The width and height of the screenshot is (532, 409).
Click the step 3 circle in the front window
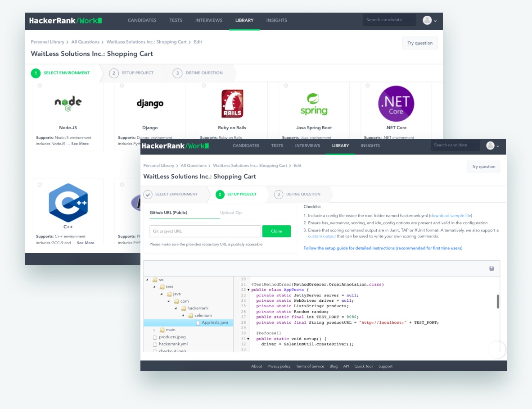279,195
